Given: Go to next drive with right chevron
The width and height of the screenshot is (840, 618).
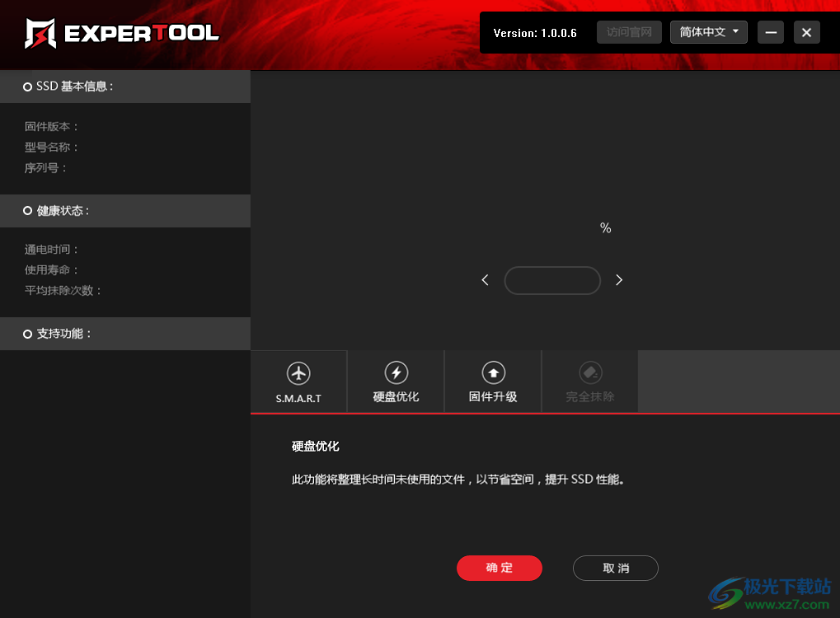Looking at the screenshot, I should tap(619, 280).
